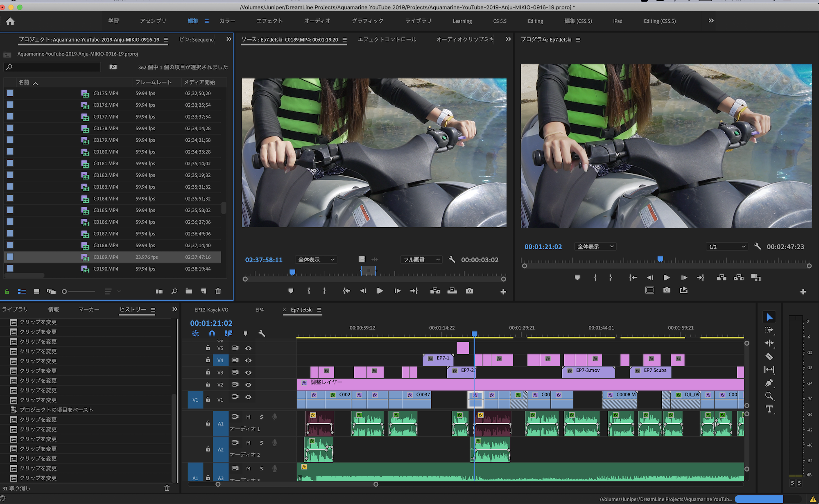
Task: Open the フル画質 playback resolution dropdown
Action: point(421,260)
